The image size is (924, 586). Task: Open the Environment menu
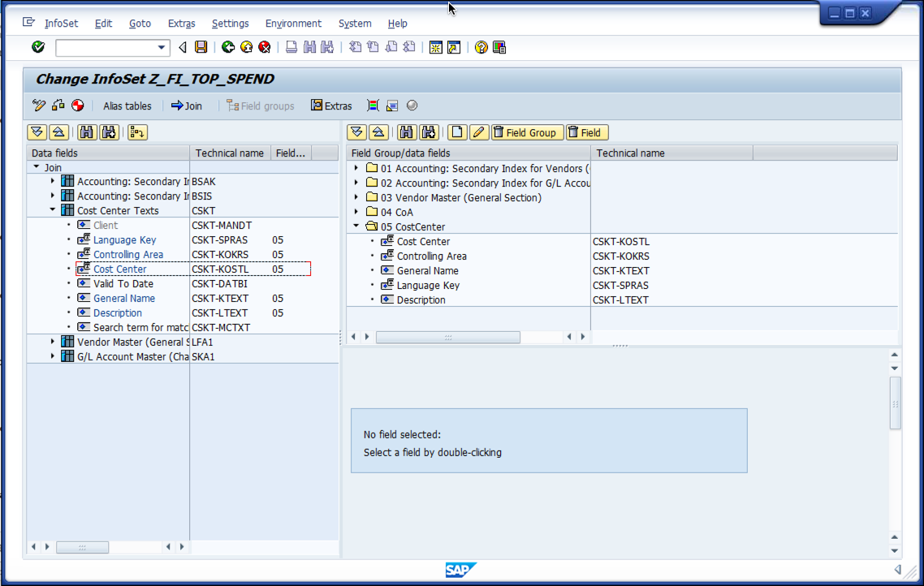click(x=293, y=24)
